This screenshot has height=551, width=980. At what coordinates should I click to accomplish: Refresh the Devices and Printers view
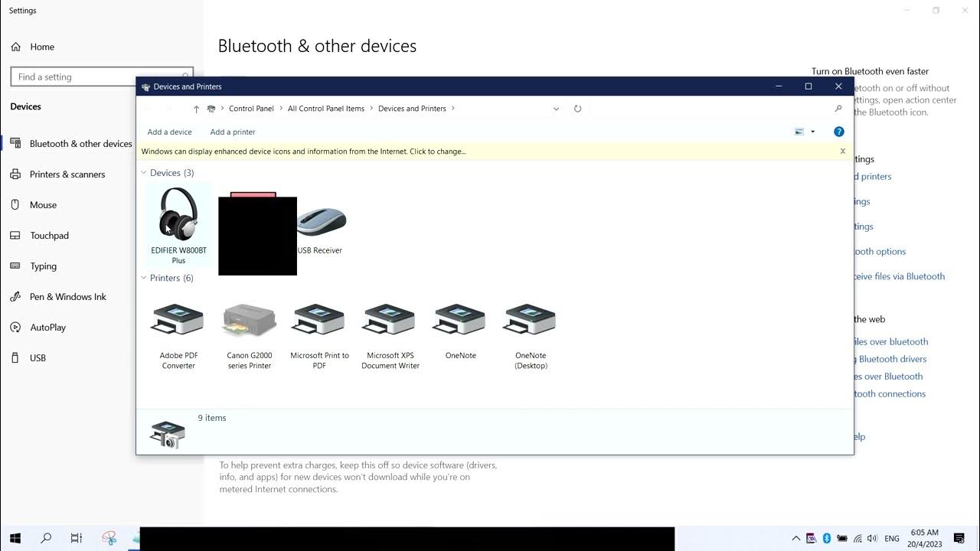click(x=577, y=109)
